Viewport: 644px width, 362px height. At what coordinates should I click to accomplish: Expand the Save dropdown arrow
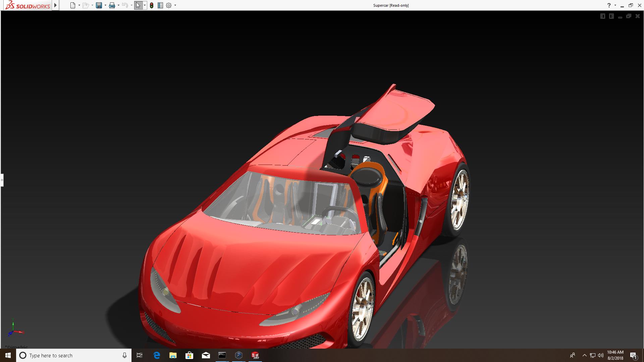click(105, 5)
